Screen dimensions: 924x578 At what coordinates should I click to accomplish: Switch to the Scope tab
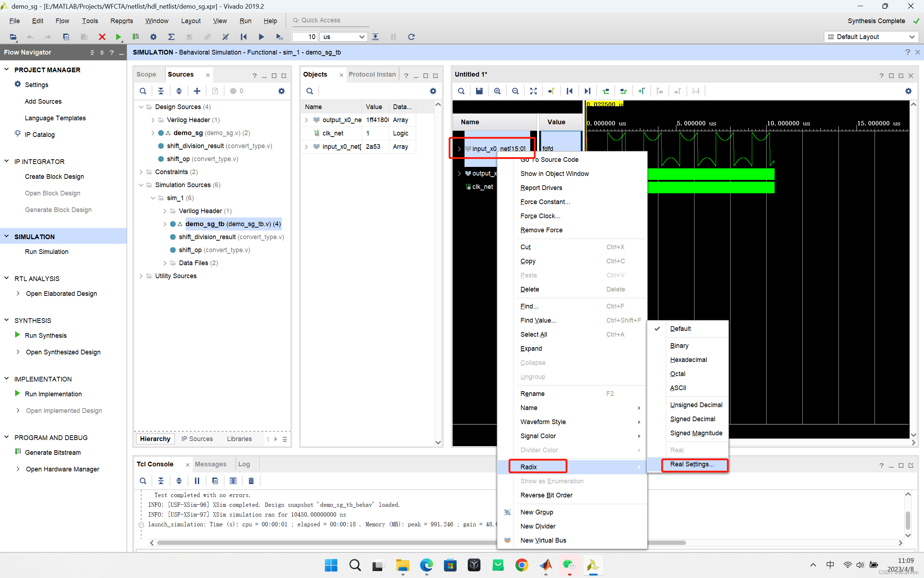pyautogui.click(x=146, y=74)
